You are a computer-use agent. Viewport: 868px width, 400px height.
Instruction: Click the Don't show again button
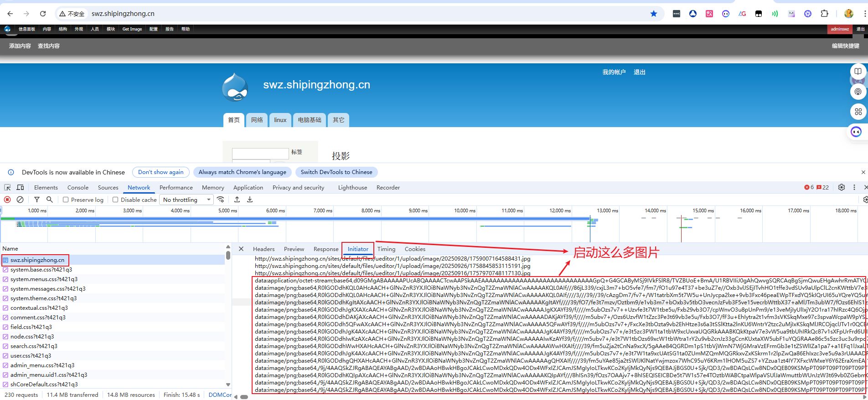160,172
